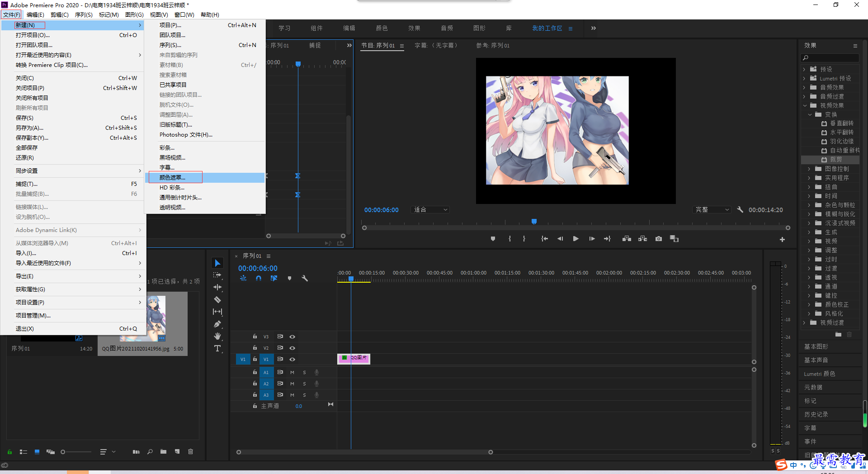This screenshot has height=474, width=868.
Task: Expand the 视频过渡 folder
Action: (x=804, y=322)
